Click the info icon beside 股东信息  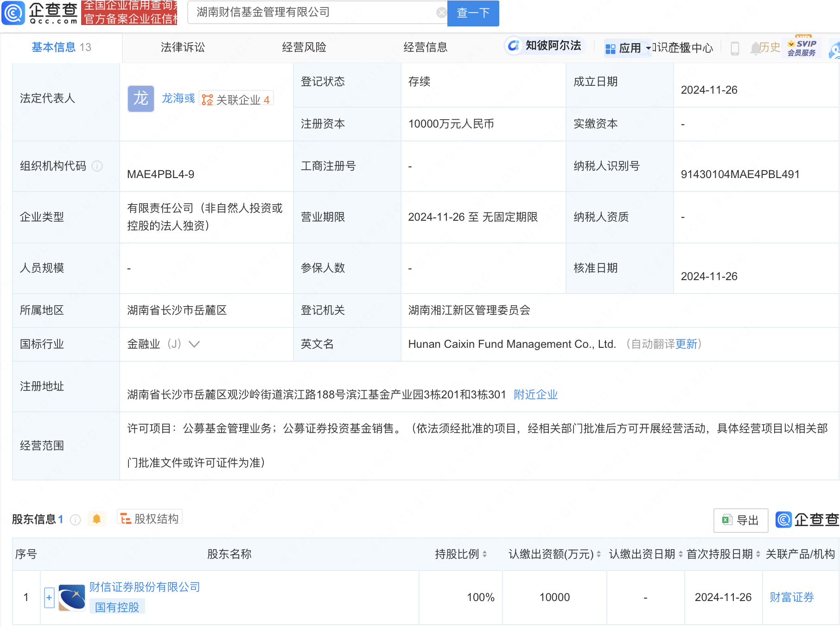click(x=75, y=520)
